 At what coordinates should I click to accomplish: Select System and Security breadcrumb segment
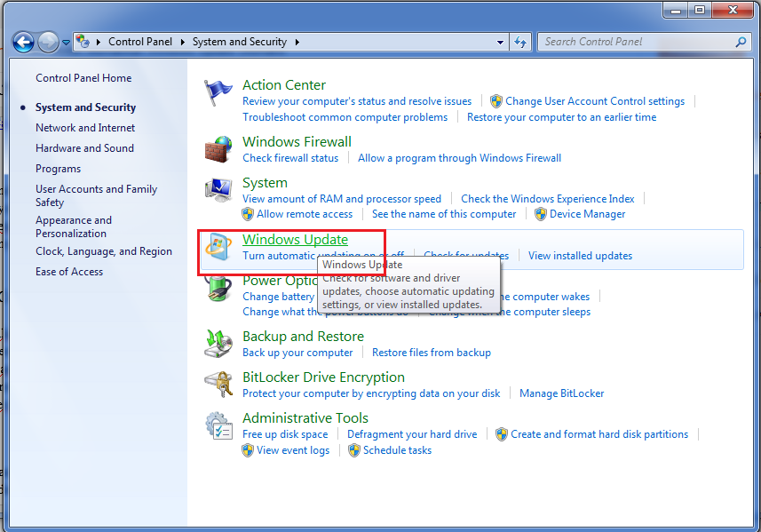coord(240,42)
